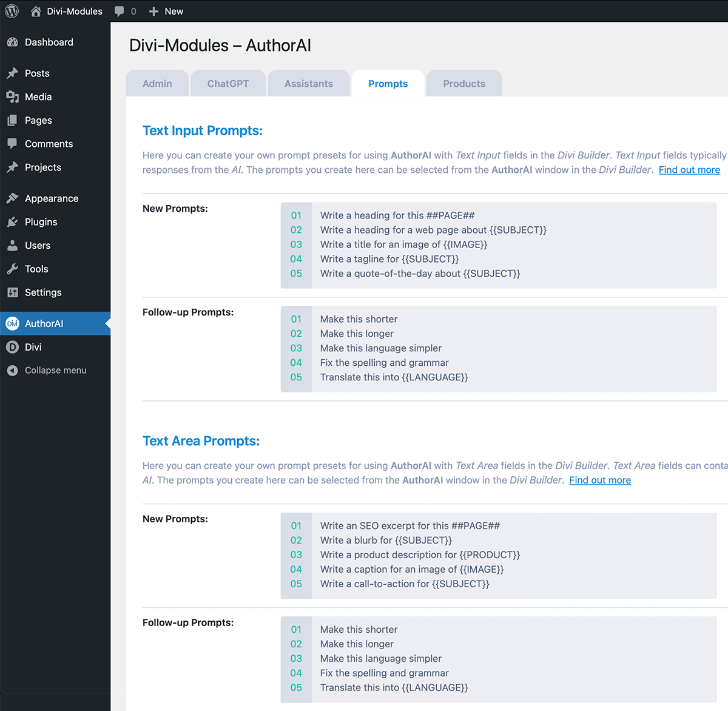Click the Posts pushpin icon

point(12,73)
